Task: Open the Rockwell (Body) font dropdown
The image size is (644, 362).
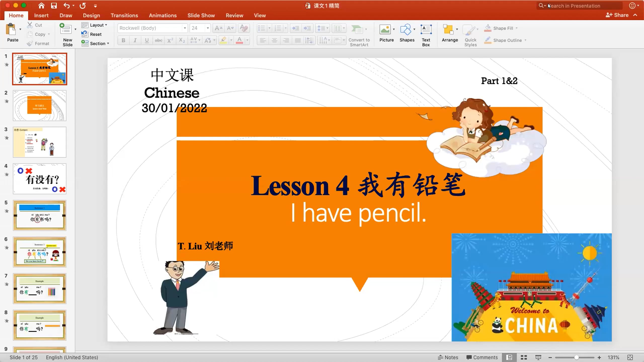Action: tap(185, 28)
